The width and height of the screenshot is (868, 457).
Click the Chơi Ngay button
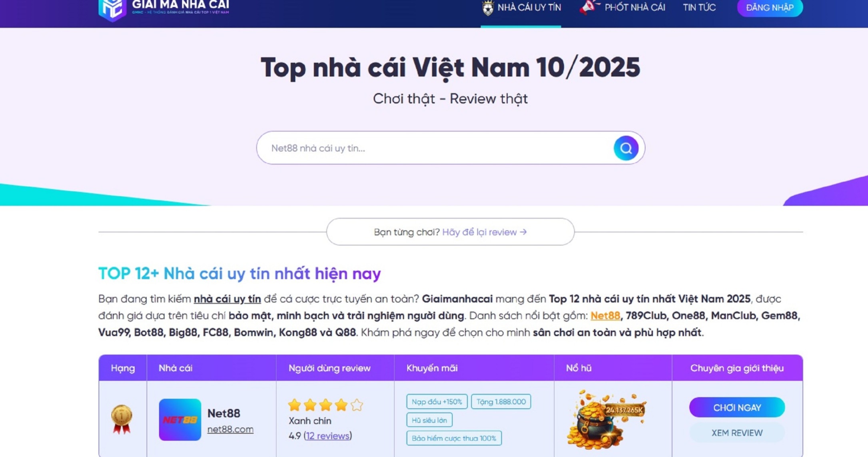pos(737,407)
